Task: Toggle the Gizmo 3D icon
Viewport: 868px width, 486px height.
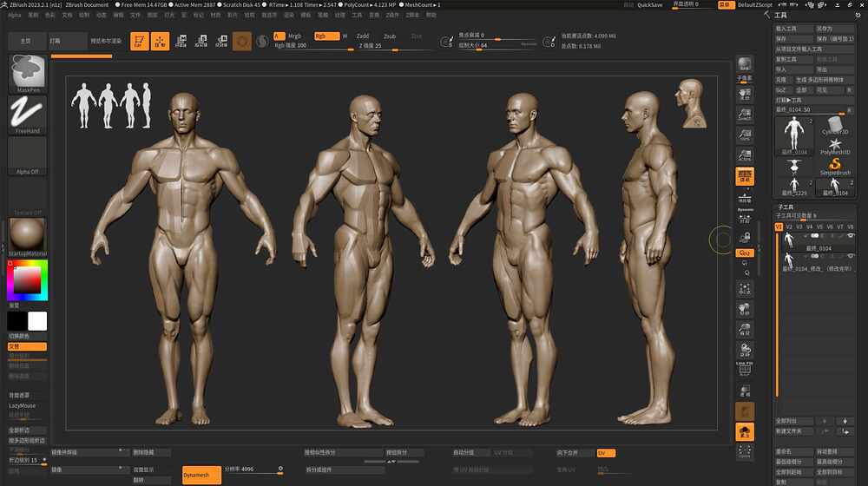Action: click(242, 41)
